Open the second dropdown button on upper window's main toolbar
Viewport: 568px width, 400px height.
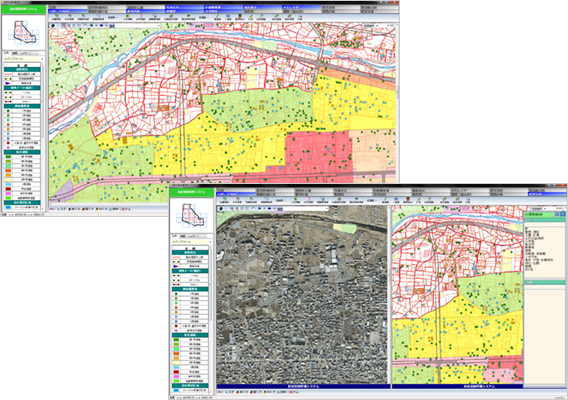204,17
